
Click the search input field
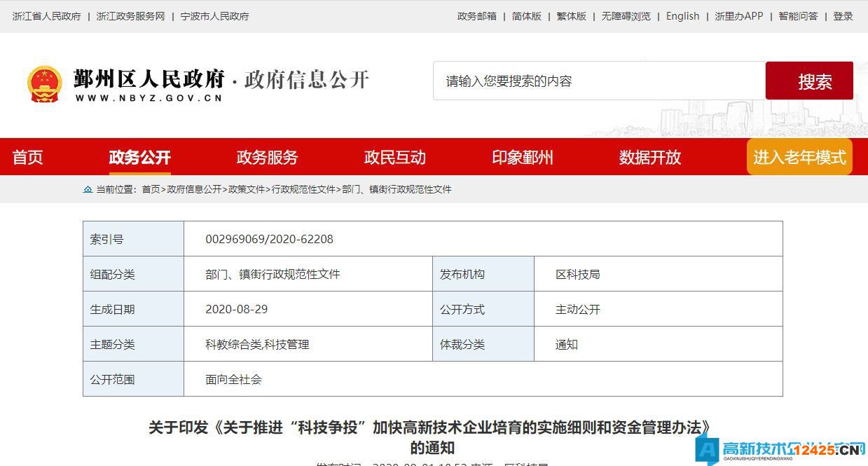(x=599, y=81)
